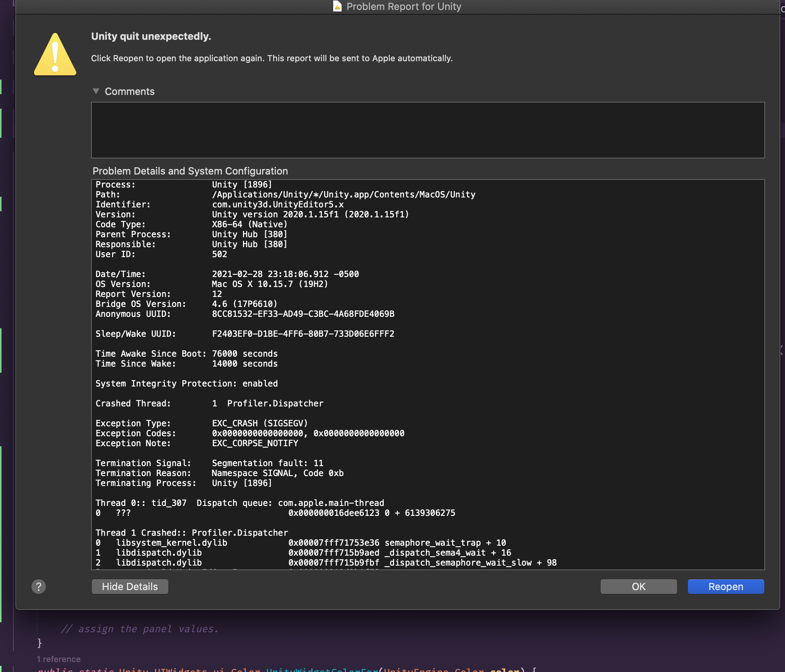Click the 'Process:' line showing Unity [1896]
Image resolution: width=785 pixels, height=672 pixels.
tap(184, 184)
